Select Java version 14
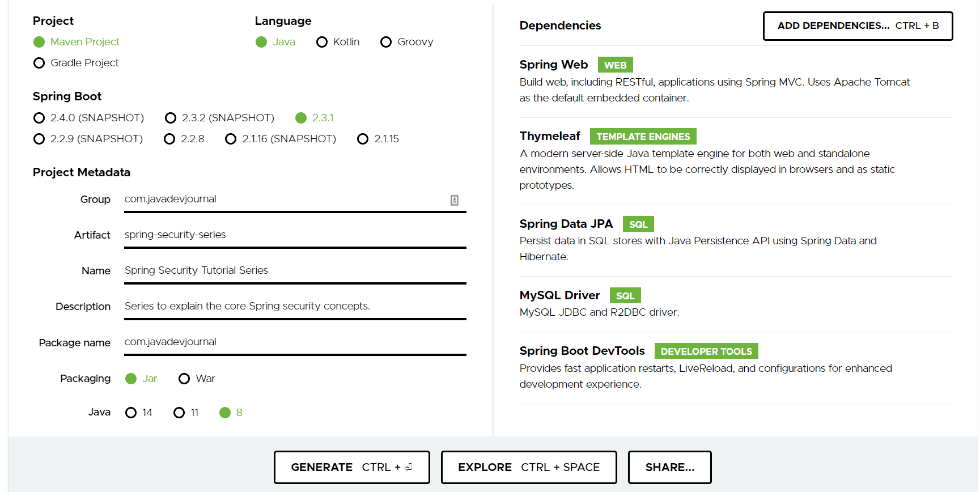The height and width of the screenshot is (492, 980). tap(131, 413)
